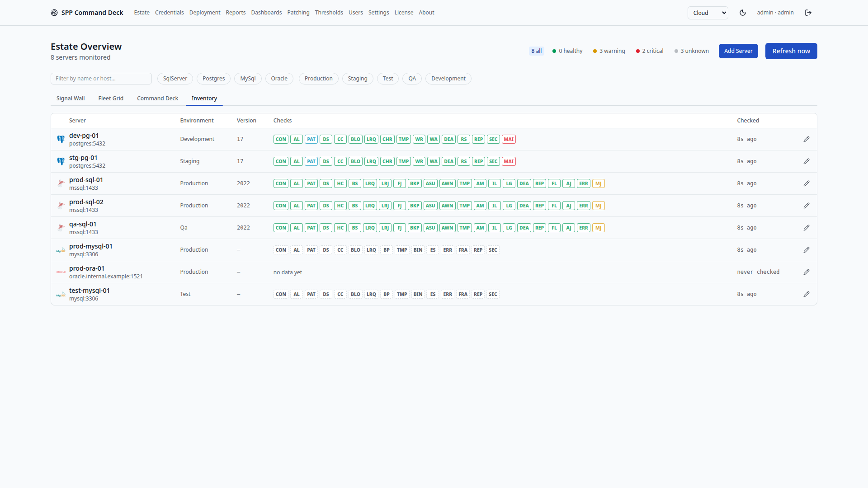This screenshot has height=488, width=868.
Task: Filter by 3 unknown status
Action: click(x=692, y=51)
